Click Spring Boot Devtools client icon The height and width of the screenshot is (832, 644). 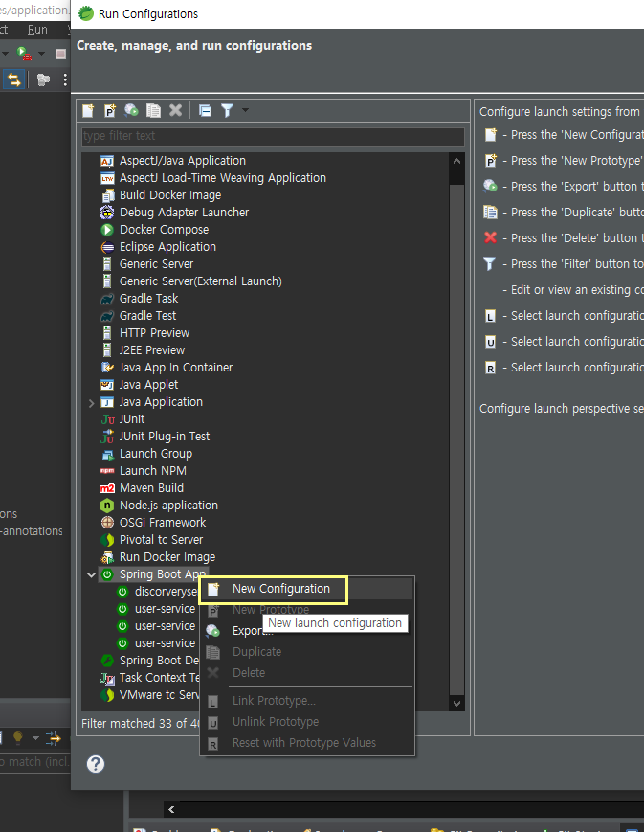coord(107,661)
